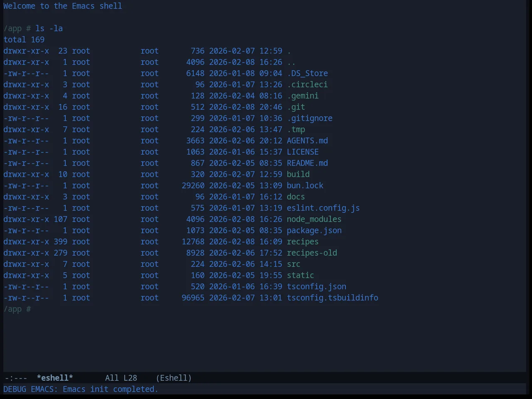Click tsconfig.json file name
The image size is (532, 399).
pos(316,286)
